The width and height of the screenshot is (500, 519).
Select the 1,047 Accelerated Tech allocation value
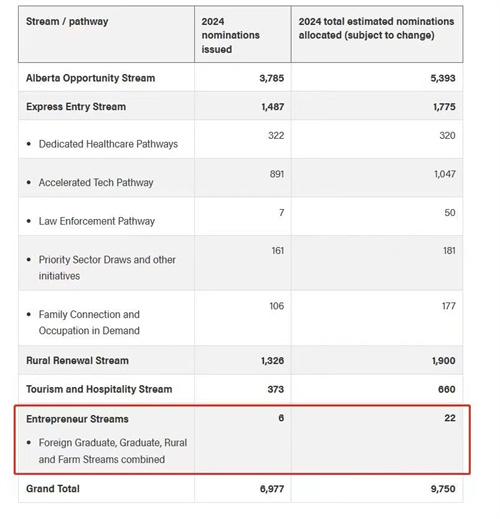point(445,174)
